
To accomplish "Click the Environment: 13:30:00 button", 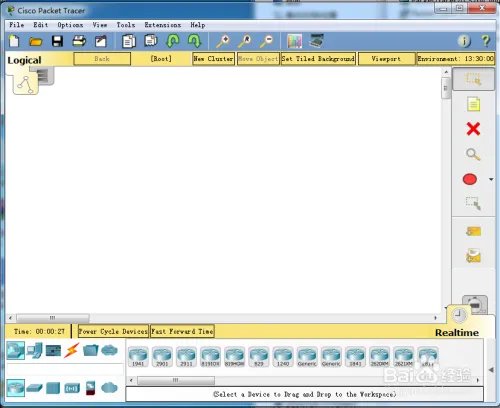I will pyautogui.click(x=455, y=59).
